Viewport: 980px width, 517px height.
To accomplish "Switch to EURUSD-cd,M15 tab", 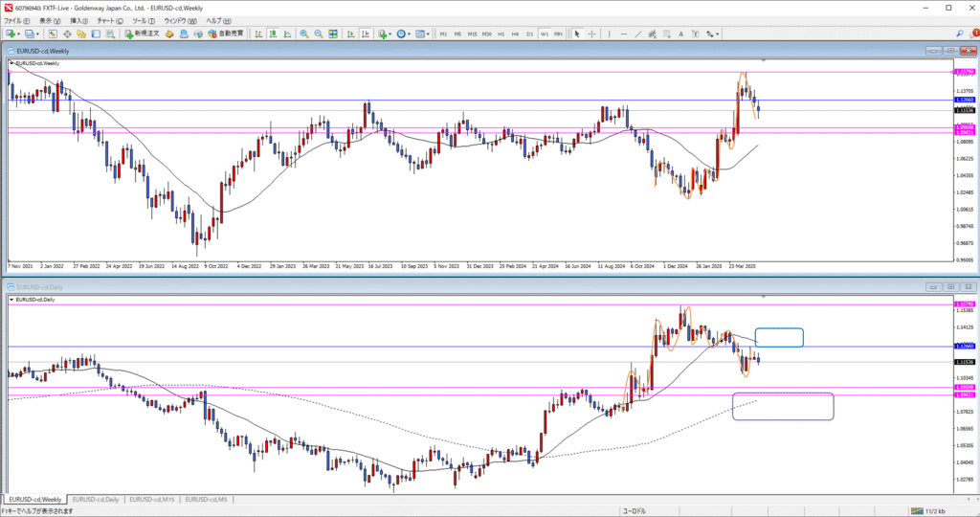I will coord(152,499).
